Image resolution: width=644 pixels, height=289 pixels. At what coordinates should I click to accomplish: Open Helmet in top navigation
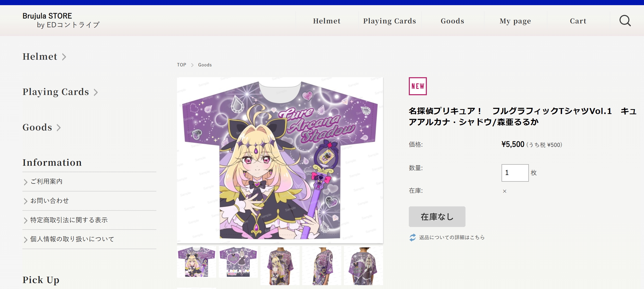(327, 21)
